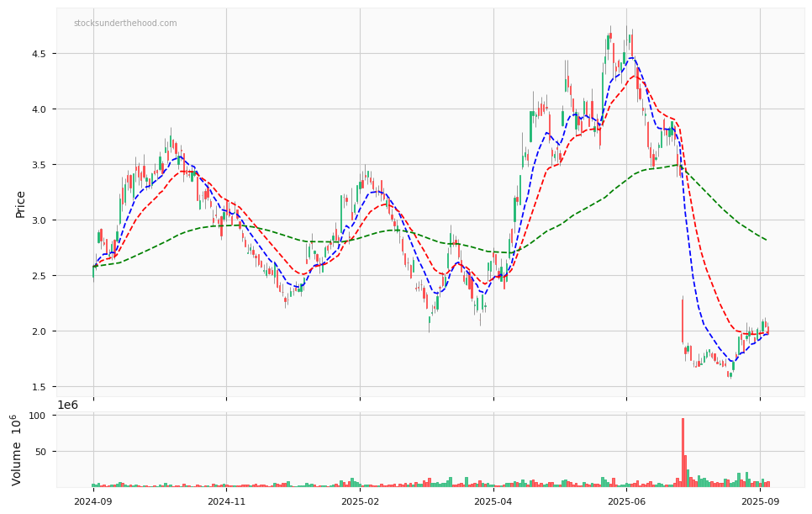Click the 1e6 scale annotation
The height and width of the screenshot is (514, 812).
point(67,405)
